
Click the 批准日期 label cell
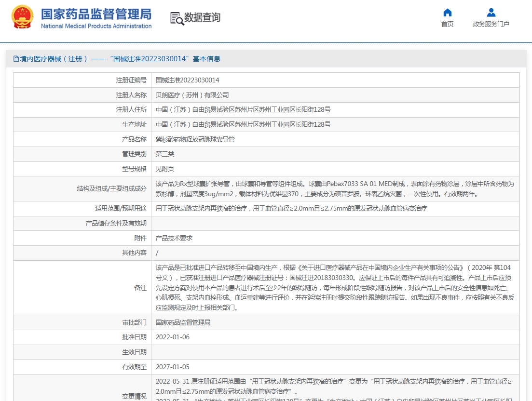click(x=82, y=337)
